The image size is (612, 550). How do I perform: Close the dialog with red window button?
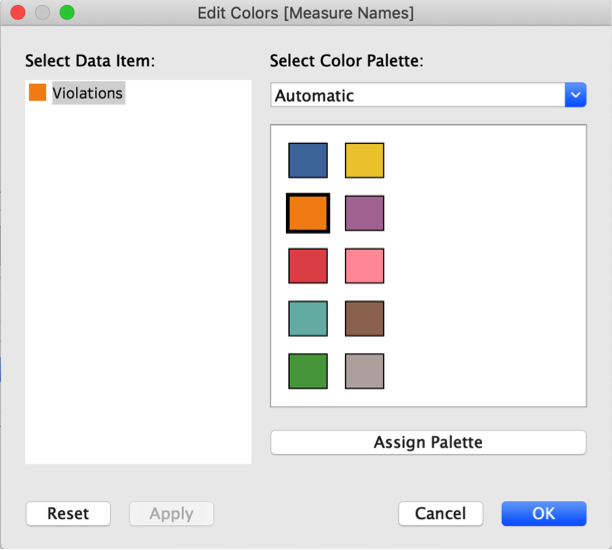[x=18, y=13]
